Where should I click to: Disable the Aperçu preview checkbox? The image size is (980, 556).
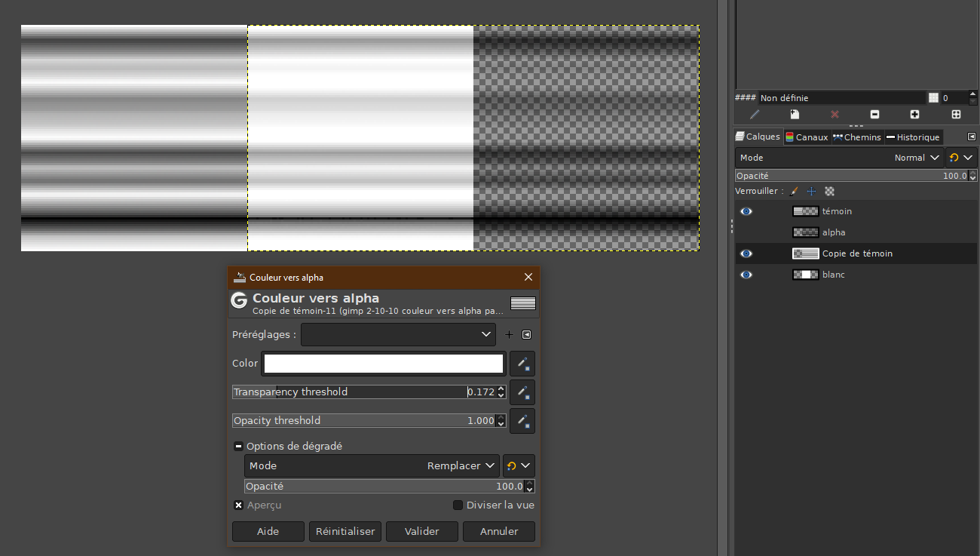click(x=238, y=505)
